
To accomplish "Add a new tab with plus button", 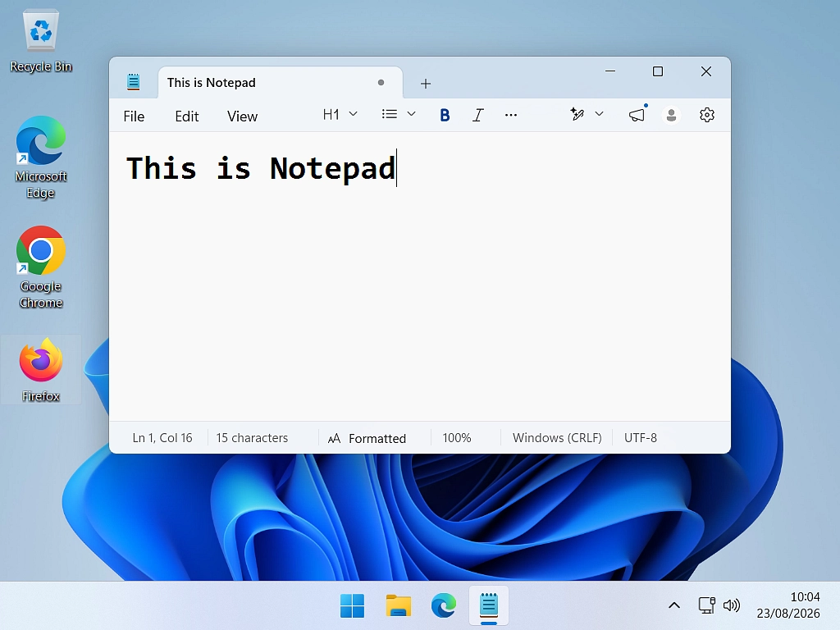I will tap(426, 84).
